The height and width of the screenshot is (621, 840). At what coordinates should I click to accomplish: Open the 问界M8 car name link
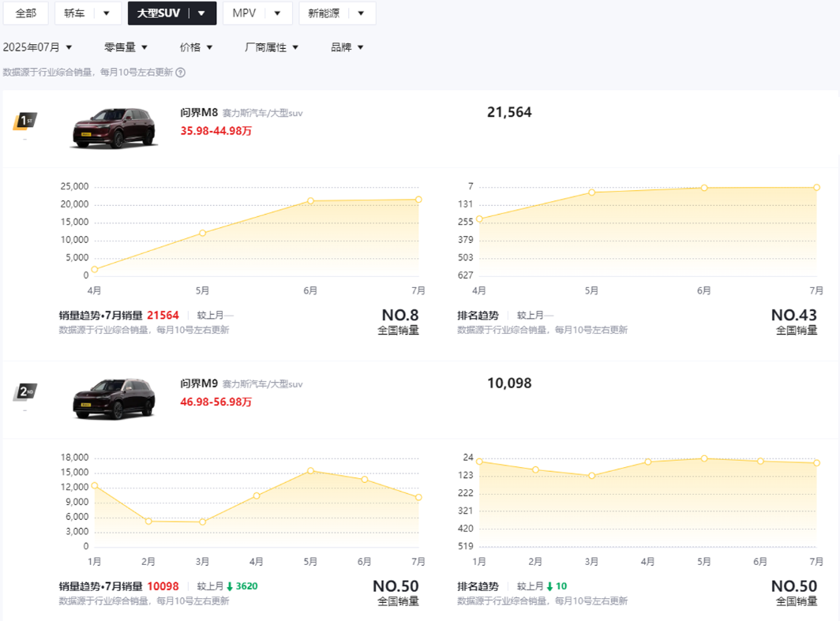coord(199,112)
